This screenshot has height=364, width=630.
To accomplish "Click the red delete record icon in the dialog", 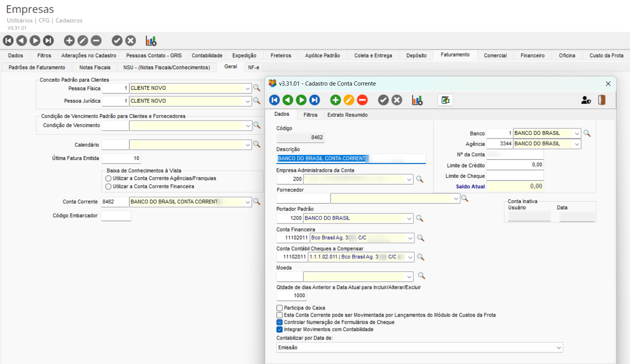I will [362, 100].
